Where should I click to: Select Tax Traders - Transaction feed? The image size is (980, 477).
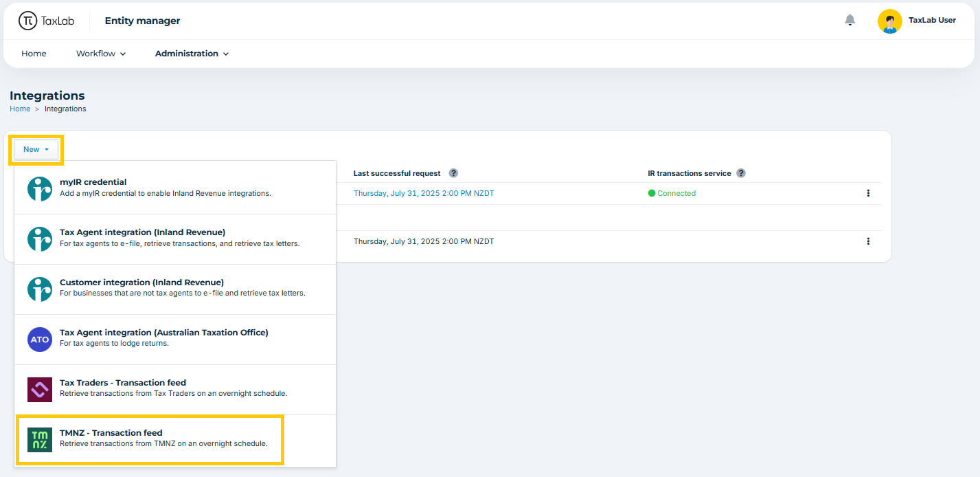175,389
